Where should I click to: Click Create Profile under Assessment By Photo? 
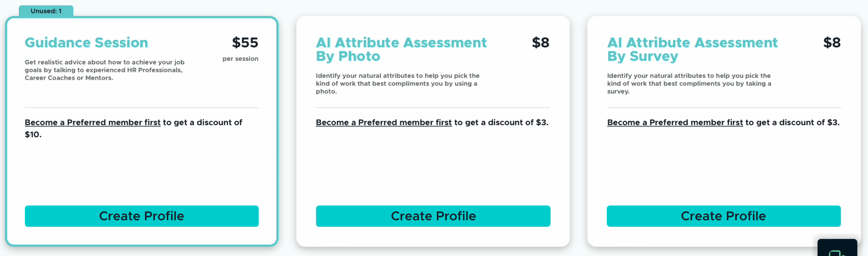(433, 216)
